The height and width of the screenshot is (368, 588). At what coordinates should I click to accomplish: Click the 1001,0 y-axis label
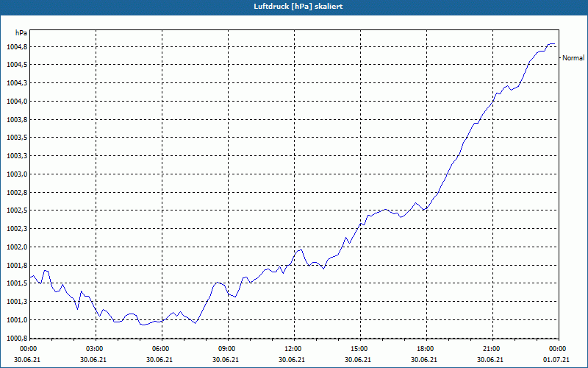pyautogui.click(x=17, y=320)
